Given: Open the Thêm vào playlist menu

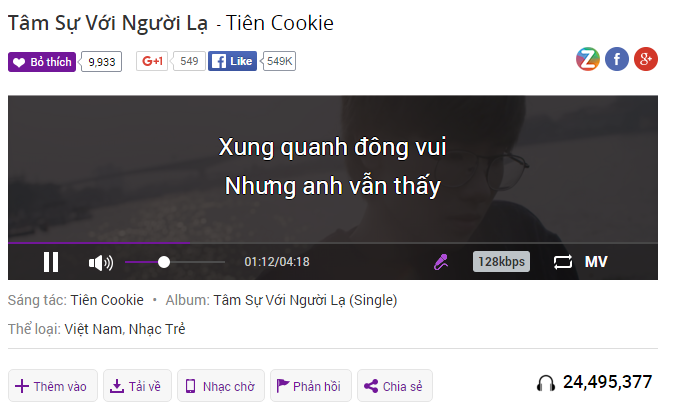Looking at the screenshot, I should click(53, 386).
